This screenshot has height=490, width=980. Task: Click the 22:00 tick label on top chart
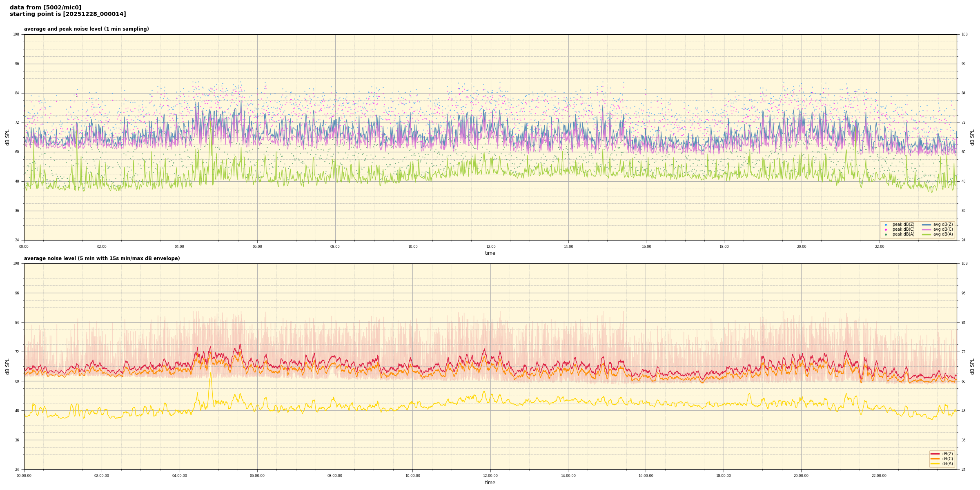[x=879, y=247]
